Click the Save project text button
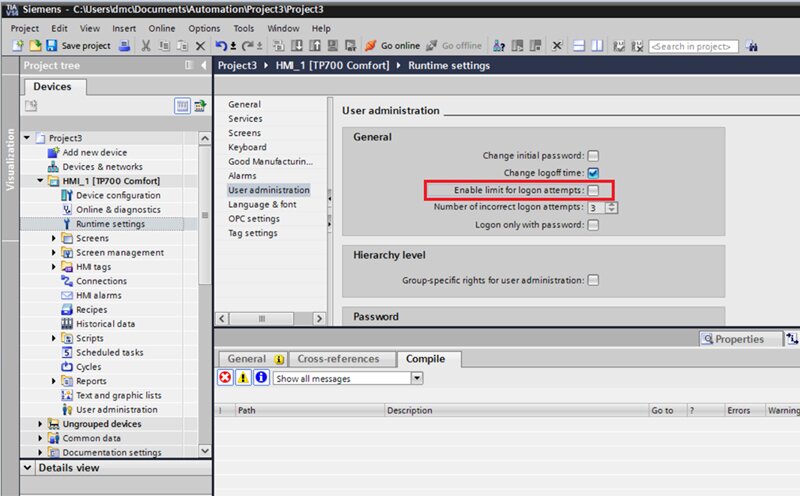800x496 pixels. (86, 46)
